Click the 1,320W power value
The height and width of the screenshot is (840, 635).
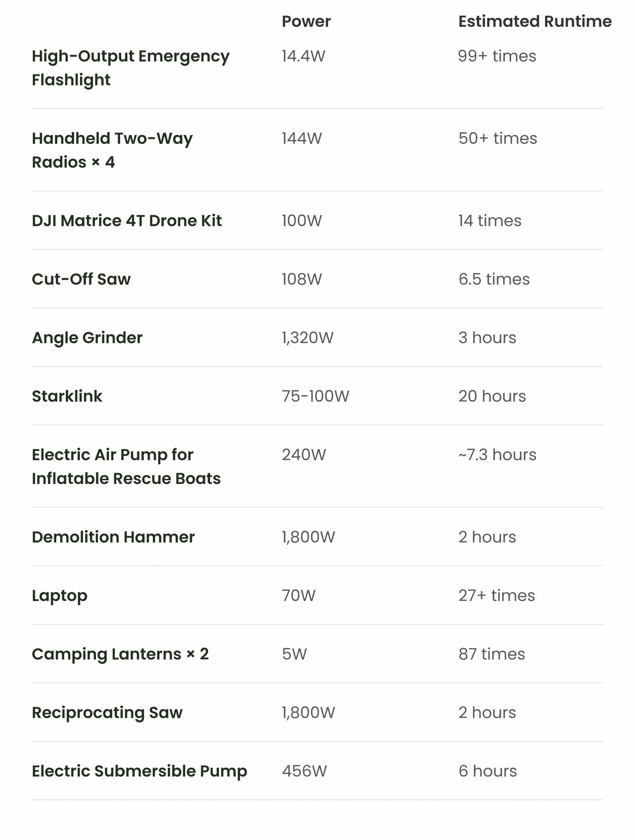[307, 337]
